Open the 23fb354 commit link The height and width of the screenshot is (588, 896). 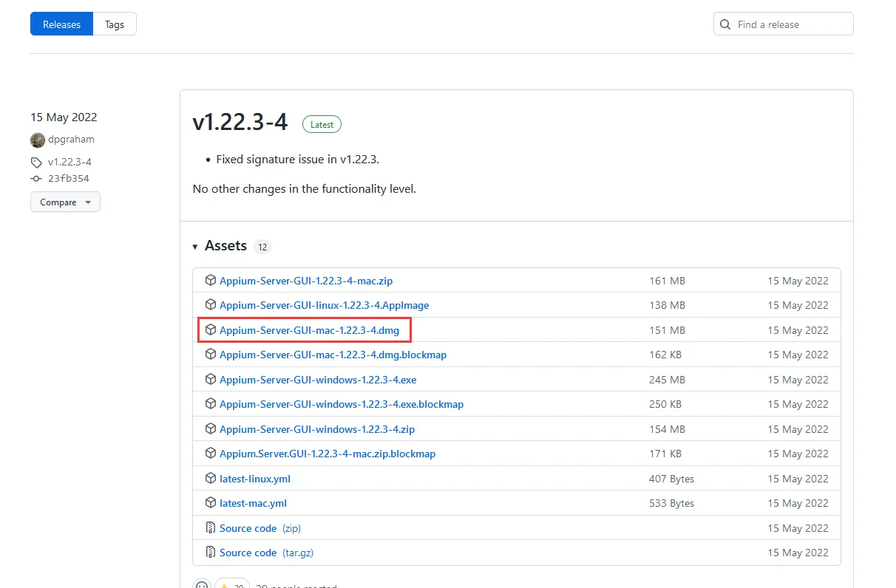tap(69, 178)
